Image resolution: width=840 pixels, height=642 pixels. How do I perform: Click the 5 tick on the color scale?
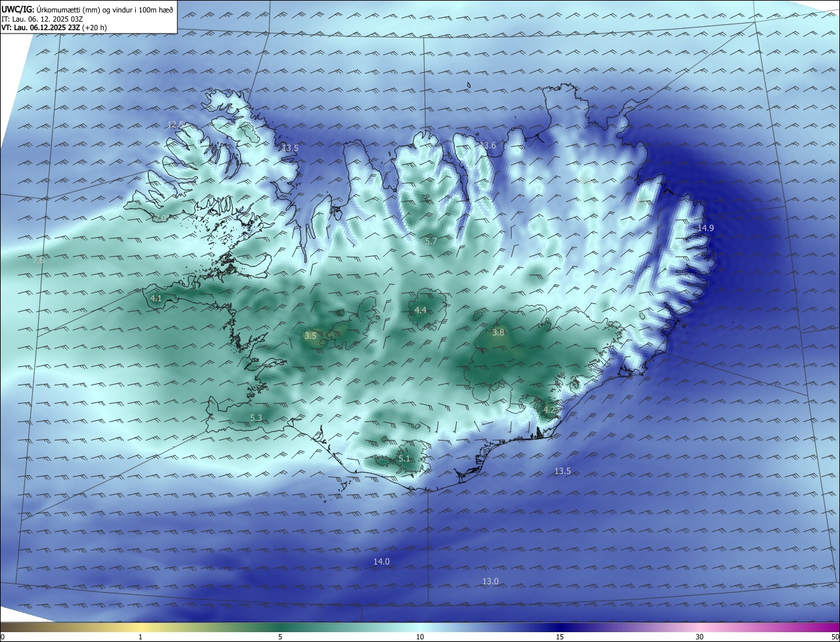point(280,637)
